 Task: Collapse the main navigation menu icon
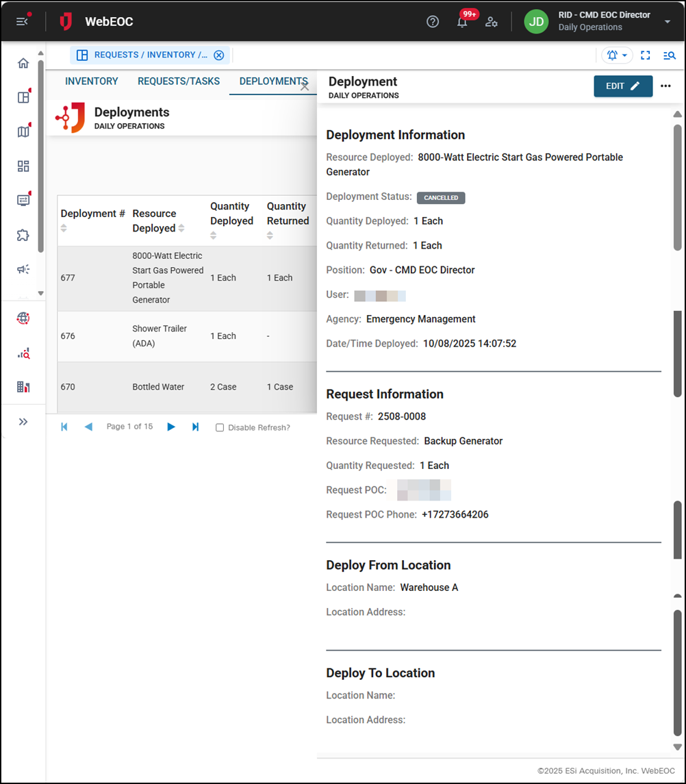tap(22, 21)
